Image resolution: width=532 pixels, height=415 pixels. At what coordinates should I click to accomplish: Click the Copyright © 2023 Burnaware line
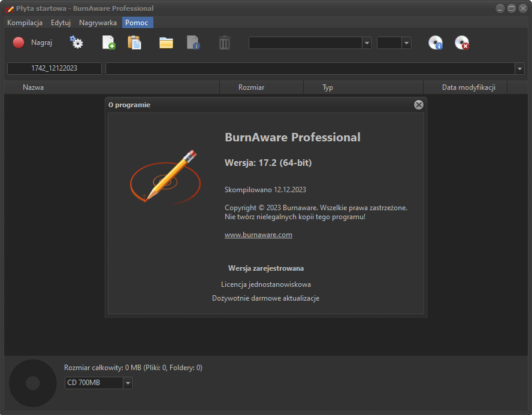click(316, 208)
